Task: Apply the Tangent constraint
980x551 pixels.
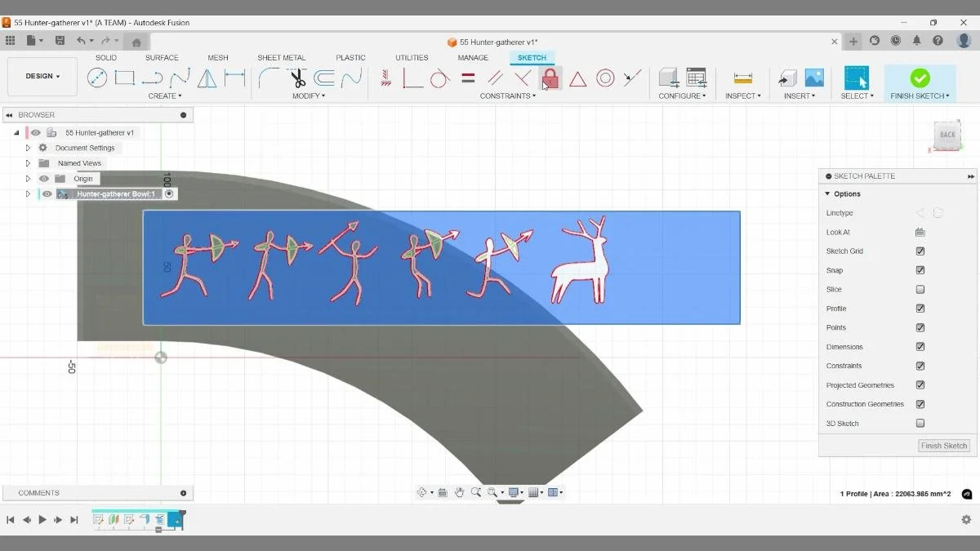Action: [440, 78]
